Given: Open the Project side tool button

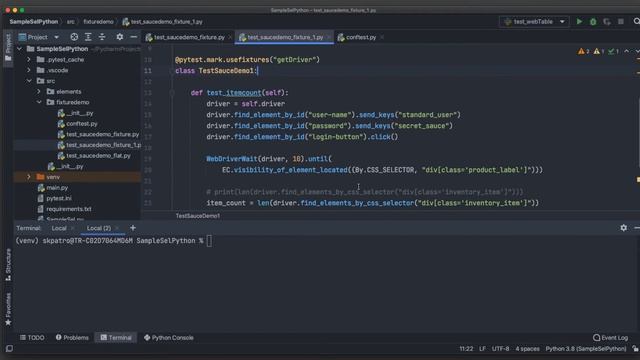Looking at the screenshot, I should 8,48.
